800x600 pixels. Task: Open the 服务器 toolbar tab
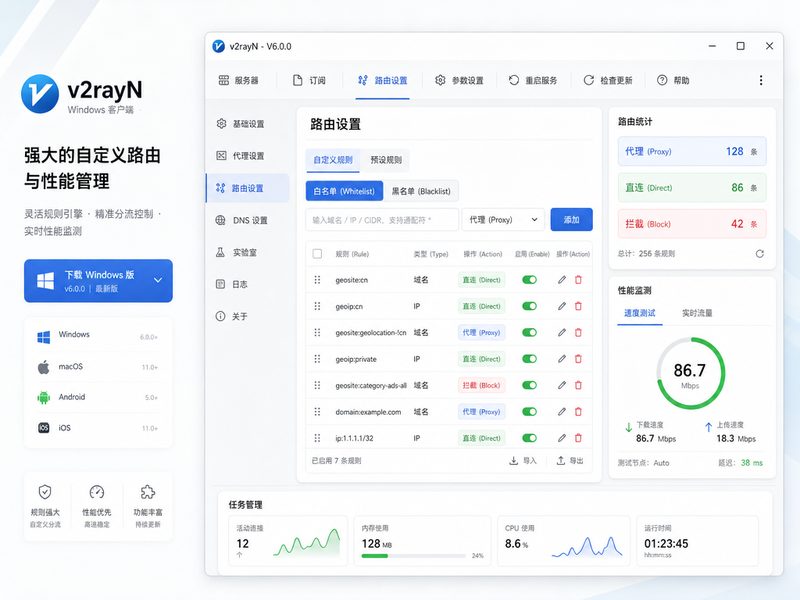pyautogui.click(x=238, y=80)
